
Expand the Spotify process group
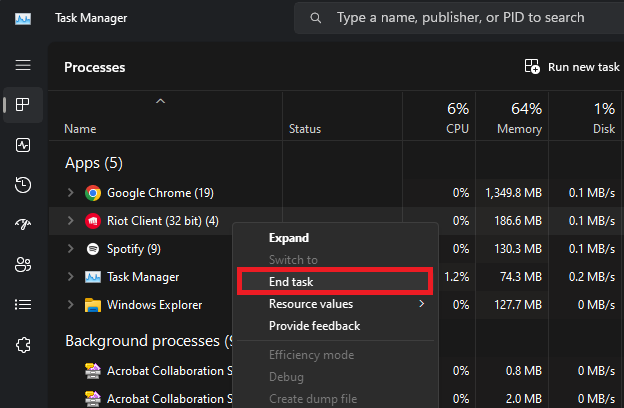pos(70,248)
